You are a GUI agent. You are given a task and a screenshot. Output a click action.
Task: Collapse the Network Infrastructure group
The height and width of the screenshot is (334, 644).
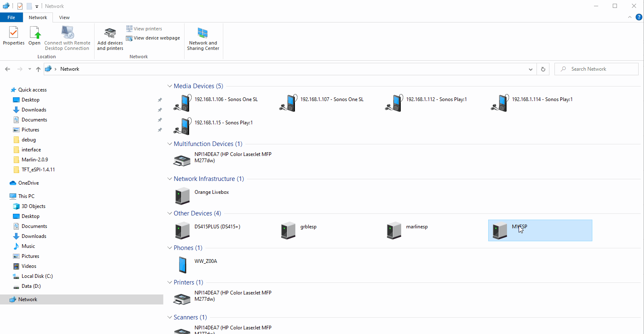[170, 179]
